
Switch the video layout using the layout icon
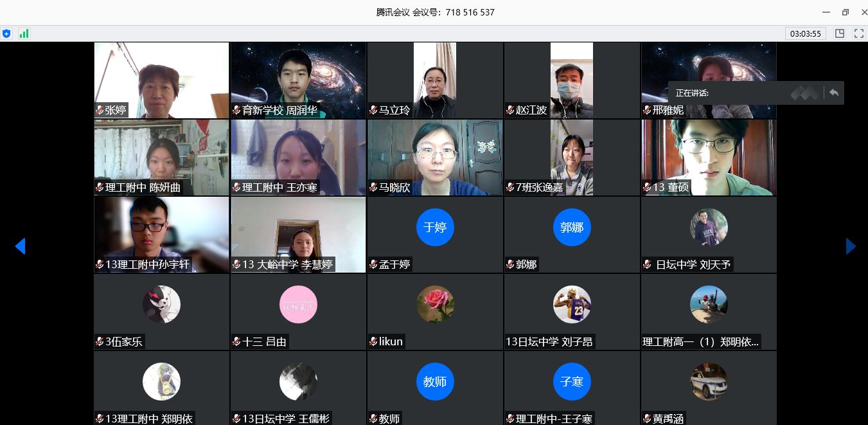pos(840,33)
